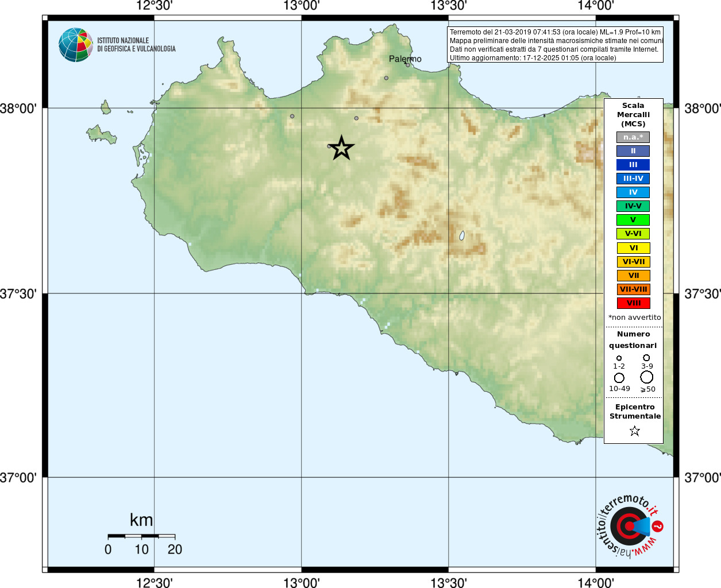Click the top 13°30' longitude label

point(448,6)
